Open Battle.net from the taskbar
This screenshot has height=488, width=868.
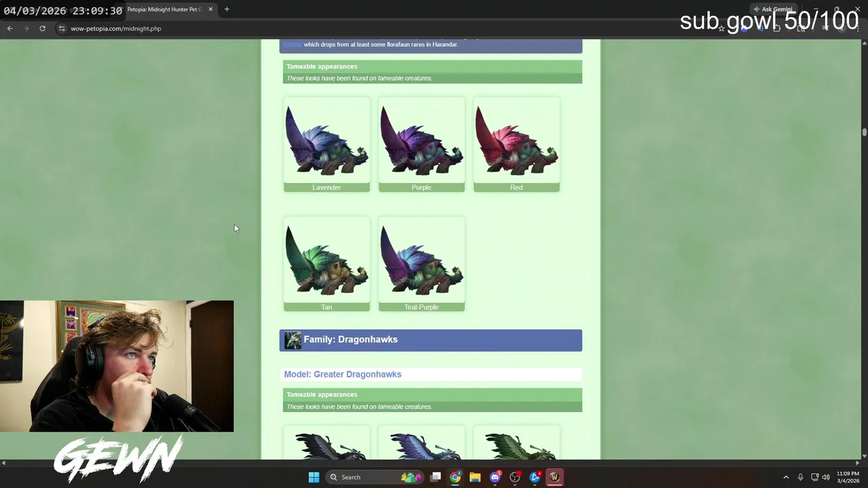(x=534, y=477)
